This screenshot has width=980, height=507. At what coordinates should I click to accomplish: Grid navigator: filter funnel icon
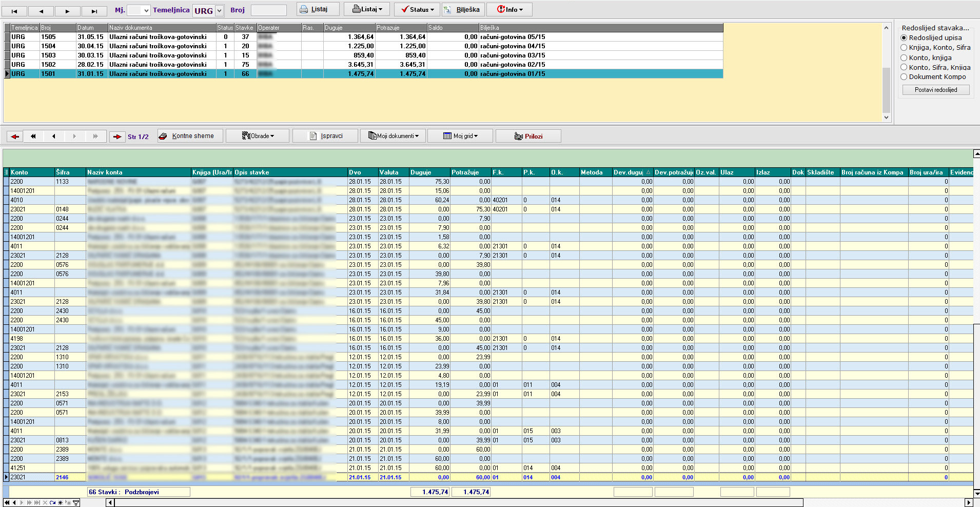pyautogui.click(x=76, y=503)
